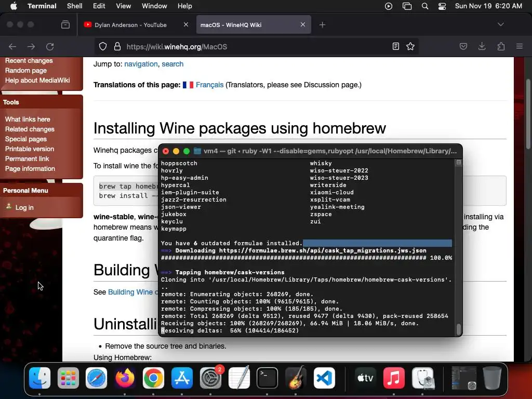Open TextEdit from the Dock
This screenshot has height=399, width=532.
pyautogui.click(x=239, y=378)
